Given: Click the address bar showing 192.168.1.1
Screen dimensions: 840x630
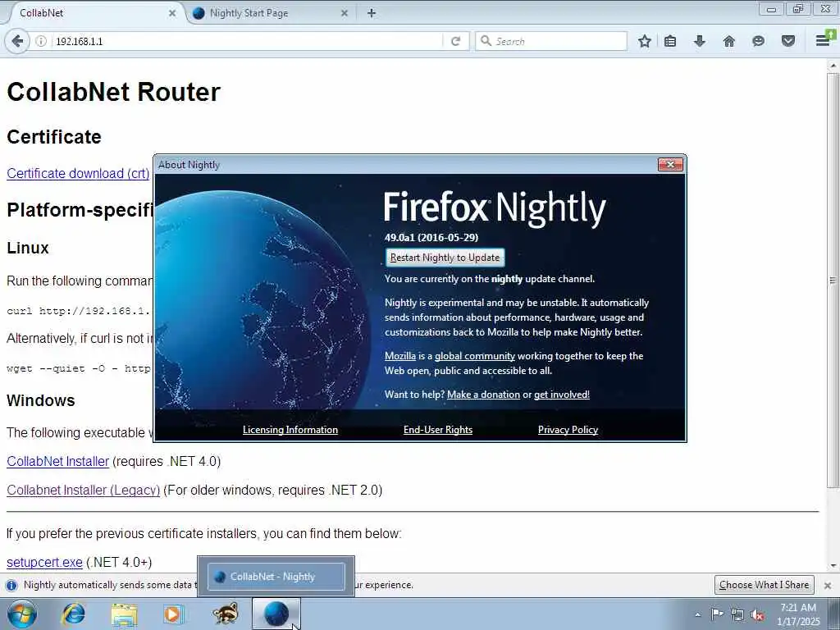Looking at the screenshot, I should point(246,41).
